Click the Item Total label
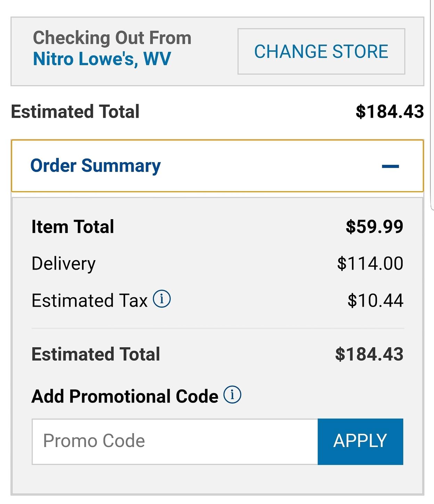Image resolution: width=434 pixels, height=504 pixels. pos(73,226)
